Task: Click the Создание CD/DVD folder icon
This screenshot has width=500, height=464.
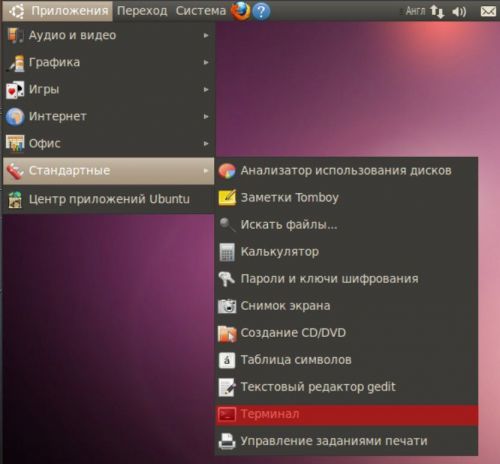Action: pyautogui.click(x=227, y=333)
